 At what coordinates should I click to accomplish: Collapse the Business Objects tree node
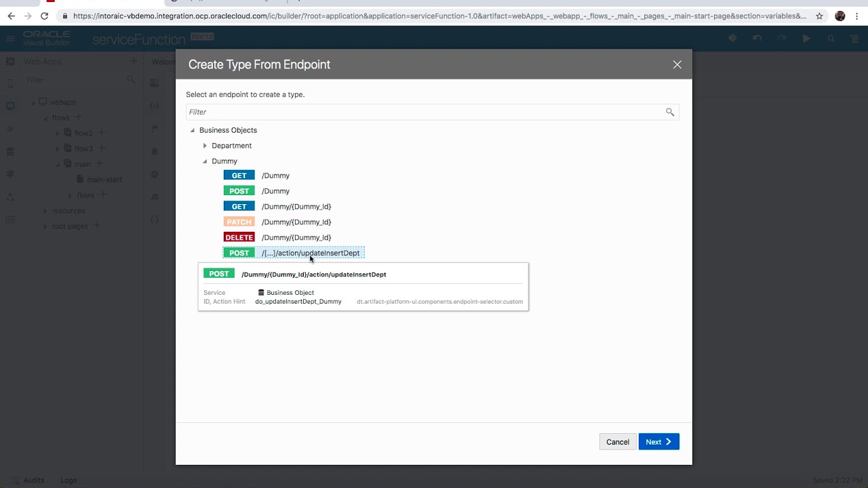point(193,130)
